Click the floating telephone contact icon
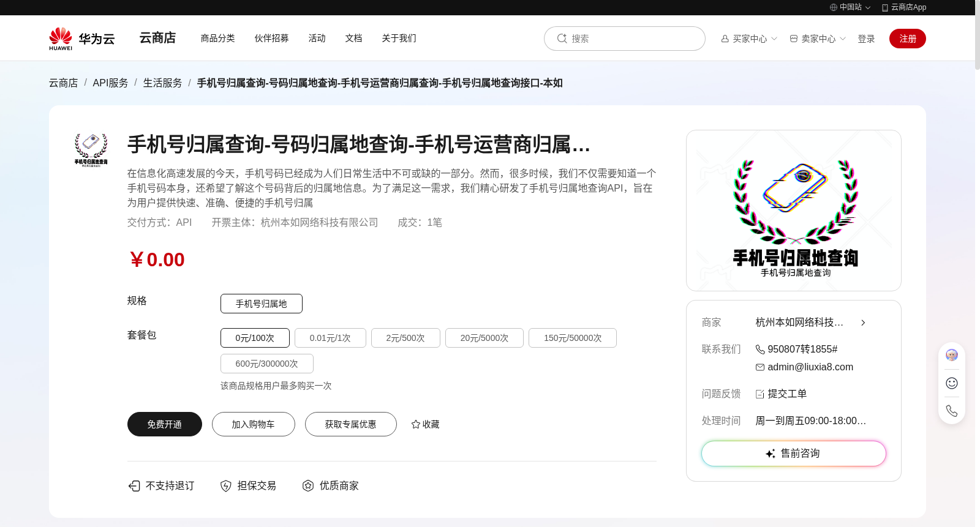The width and height of the screenshot is (980, 527). (952, 411)
